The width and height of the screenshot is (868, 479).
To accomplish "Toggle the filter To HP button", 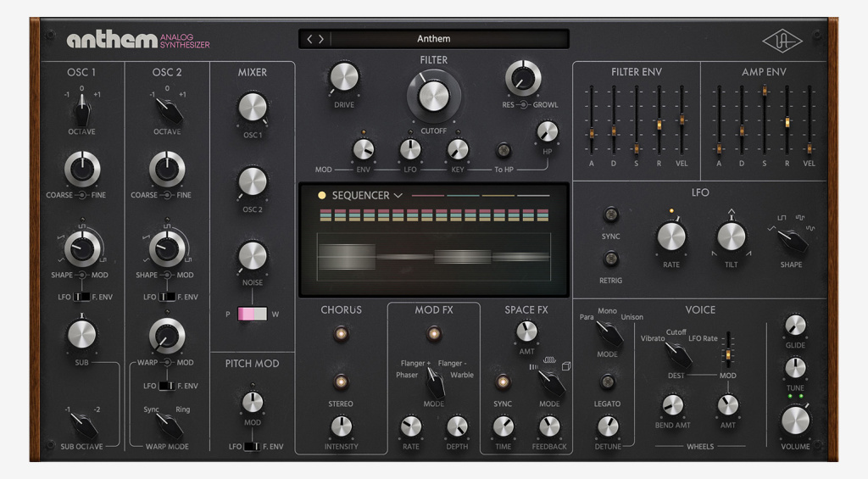I will (x=504, y=149).
